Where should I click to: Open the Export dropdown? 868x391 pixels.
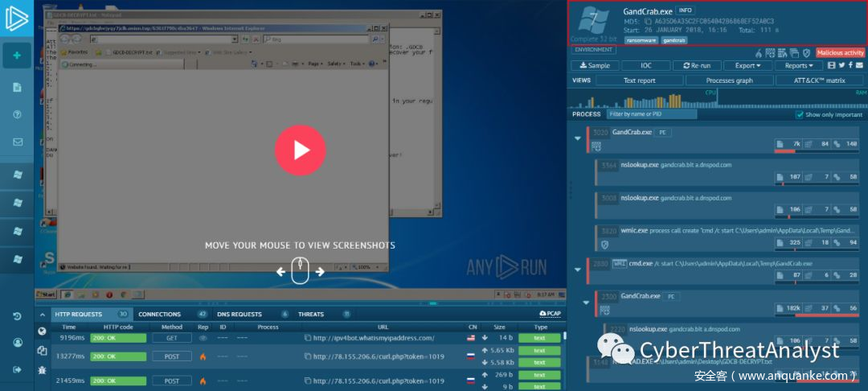[748, 65]
